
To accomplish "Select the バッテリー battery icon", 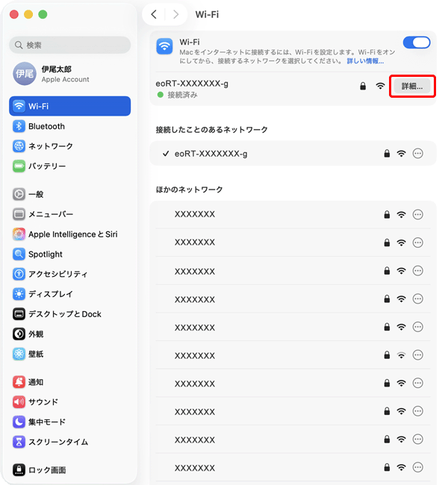I will tap(19, 166).
